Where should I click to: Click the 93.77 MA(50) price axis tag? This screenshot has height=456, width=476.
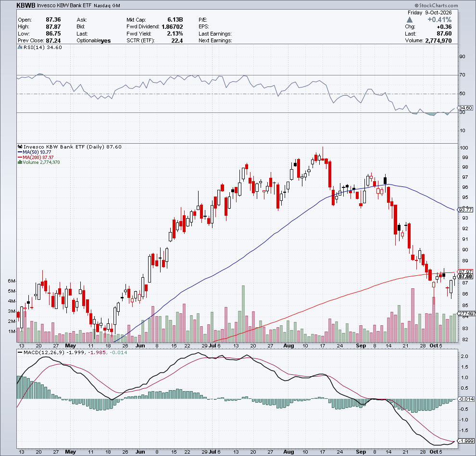(465, 210)
